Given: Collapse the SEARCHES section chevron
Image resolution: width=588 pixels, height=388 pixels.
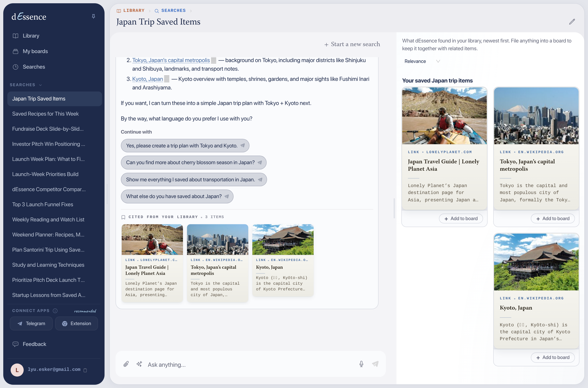Looking at the screenshot, I should coord(41,85).
